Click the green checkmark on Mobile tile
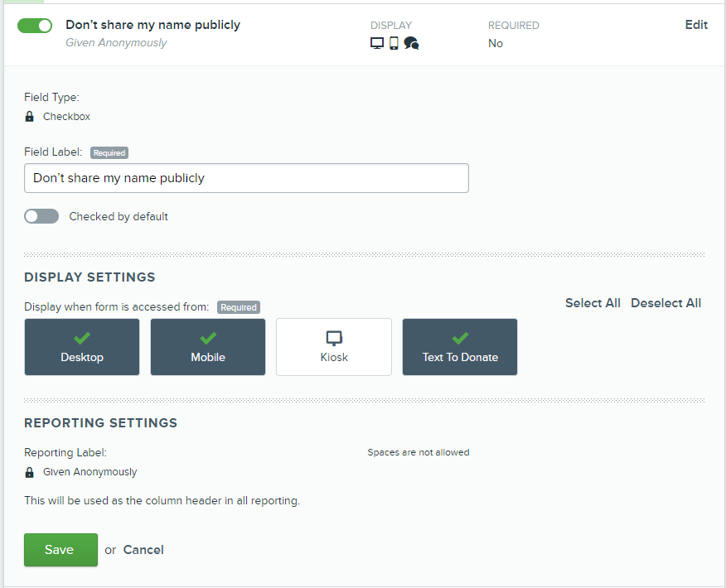 tap(208, 338)
